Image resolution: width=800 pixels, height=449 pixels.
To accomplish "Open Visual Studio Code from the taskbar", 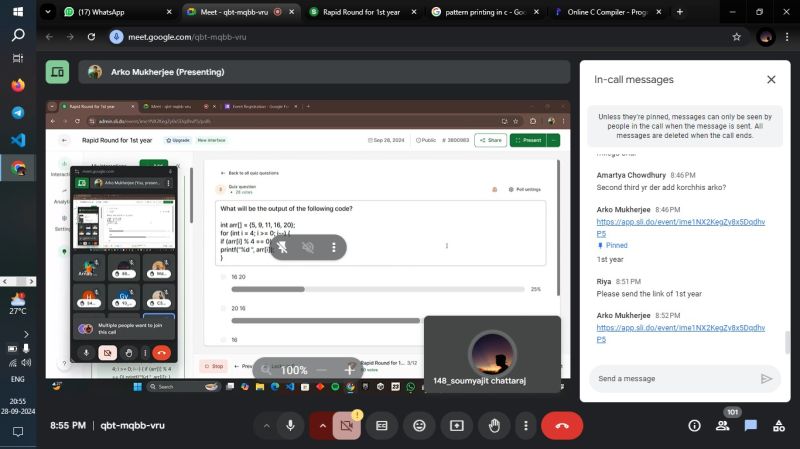I will pyautogui.click(x=18, y=140).
